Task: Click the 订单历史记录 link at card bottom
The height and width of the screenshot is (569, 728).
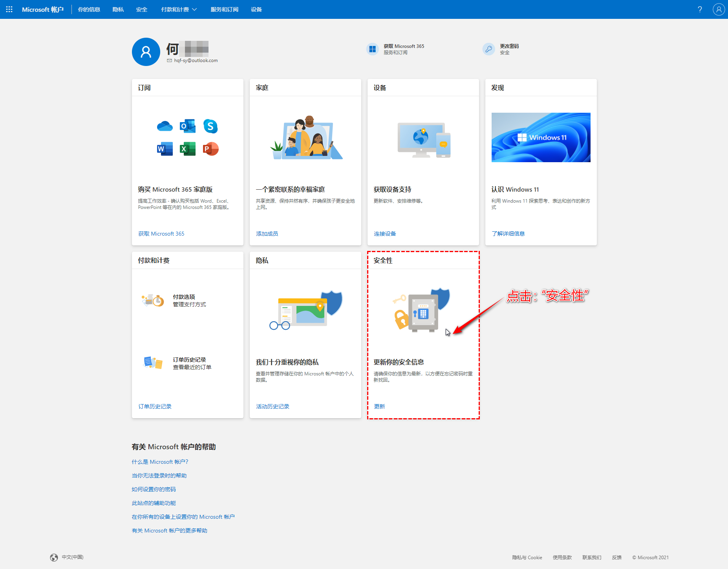Action: (155, 406)
